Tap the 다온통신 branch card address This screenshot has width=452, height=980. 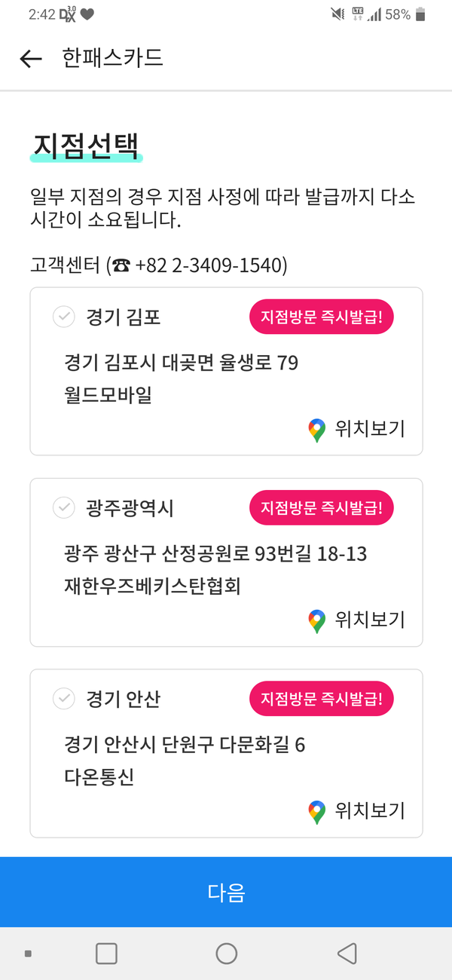185,746
